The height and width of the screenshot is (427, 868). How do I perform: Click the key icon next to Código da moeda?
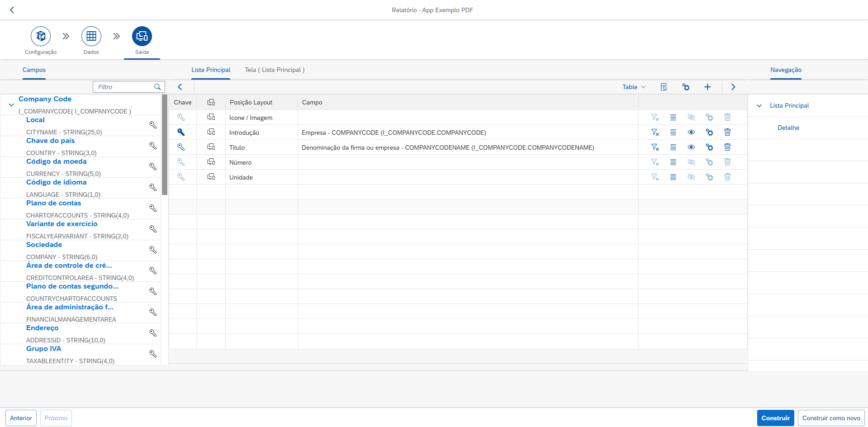click(x=153, y=166)
